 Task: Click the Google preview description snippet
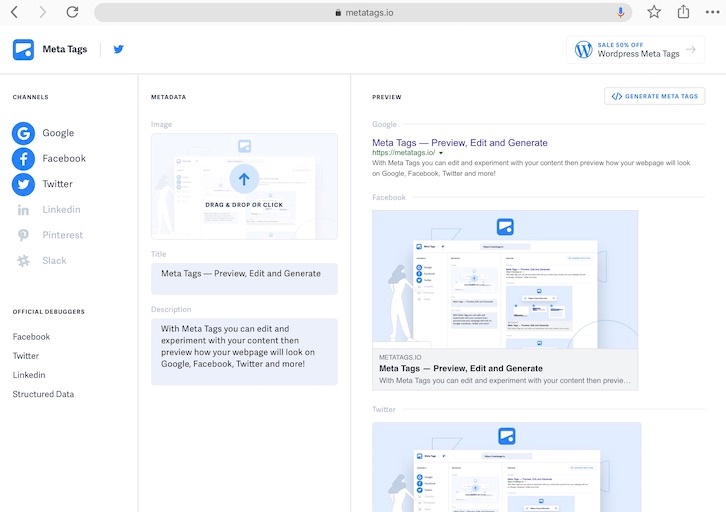531,168
